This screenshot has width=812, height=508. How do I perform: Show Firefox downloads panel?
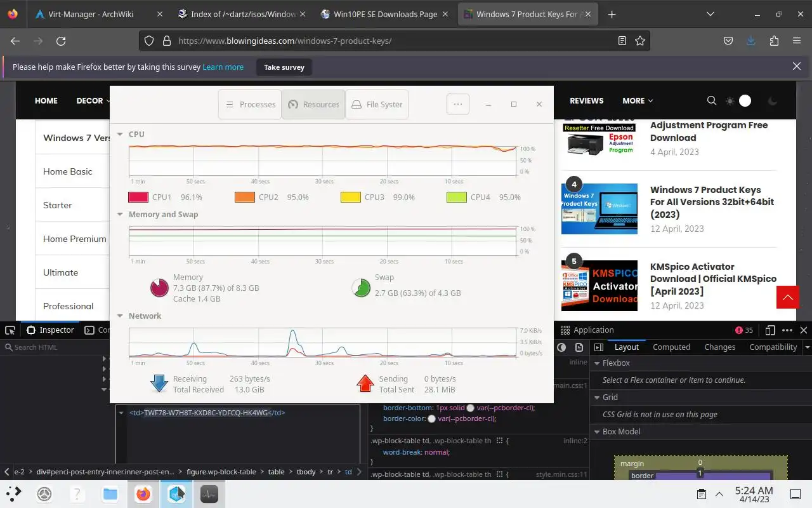[751, 41]
